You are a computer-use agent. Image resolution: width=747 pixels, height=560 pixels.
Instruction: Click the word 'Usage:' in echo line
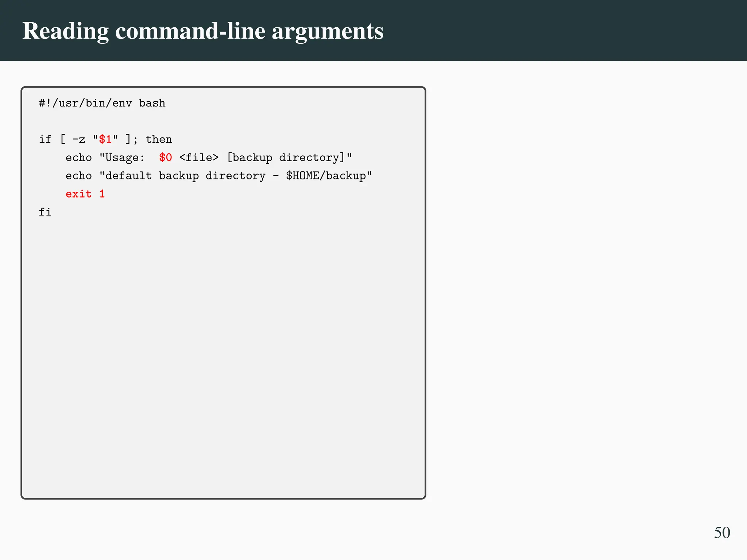(125, 157)
